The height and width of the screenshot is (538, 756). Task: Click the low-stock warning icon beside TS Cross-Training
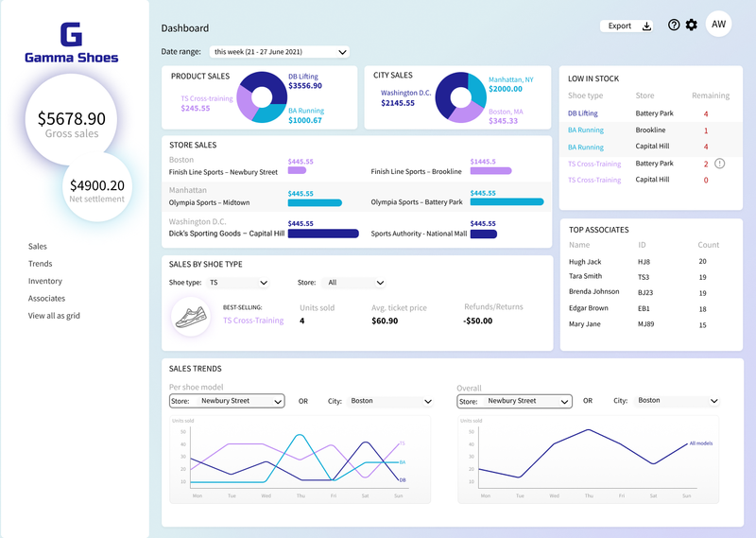(719, 164)
